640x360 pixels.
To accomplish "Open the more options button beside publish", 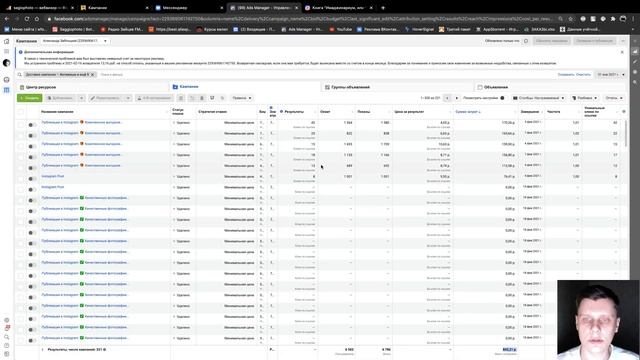I will (x=623, y=41).
